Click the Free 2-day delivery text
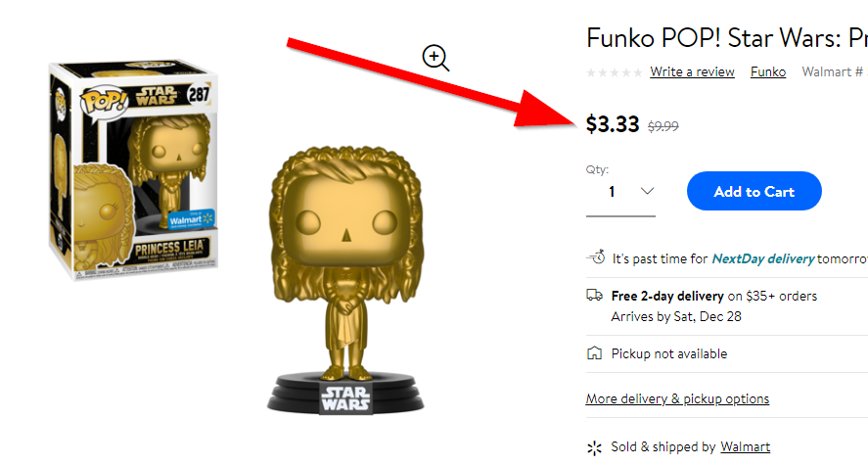Viewport: 868px width, 466px height. (667, 297)
